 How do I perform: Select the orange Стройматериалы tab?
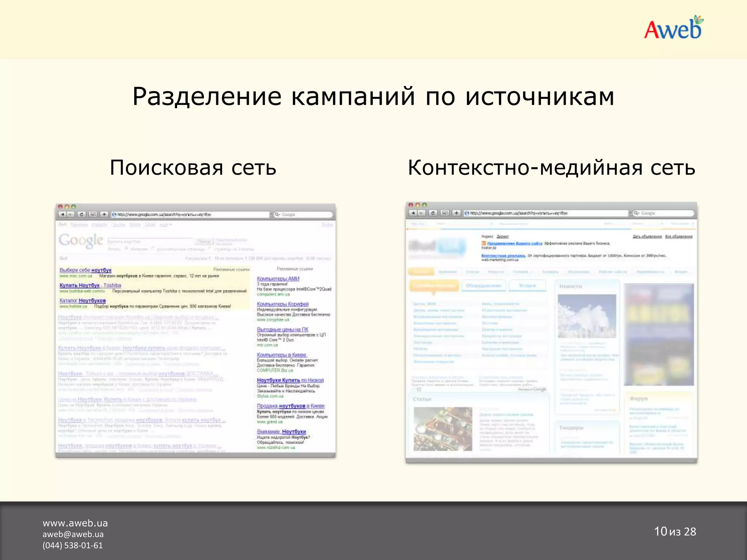(x=434, y=286)
